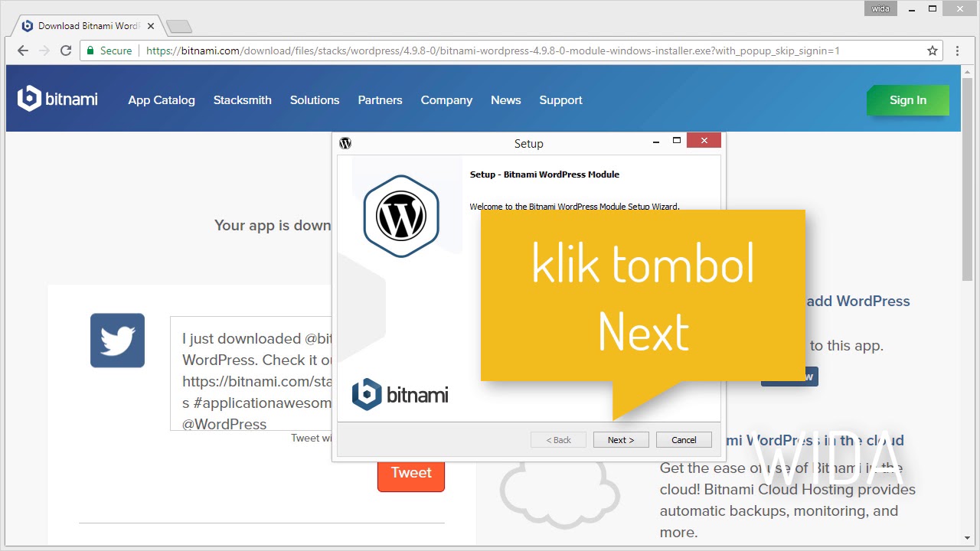Screen dimensions: 980x551
Task: Open the Company menu item
Action: tap(446, 100)
